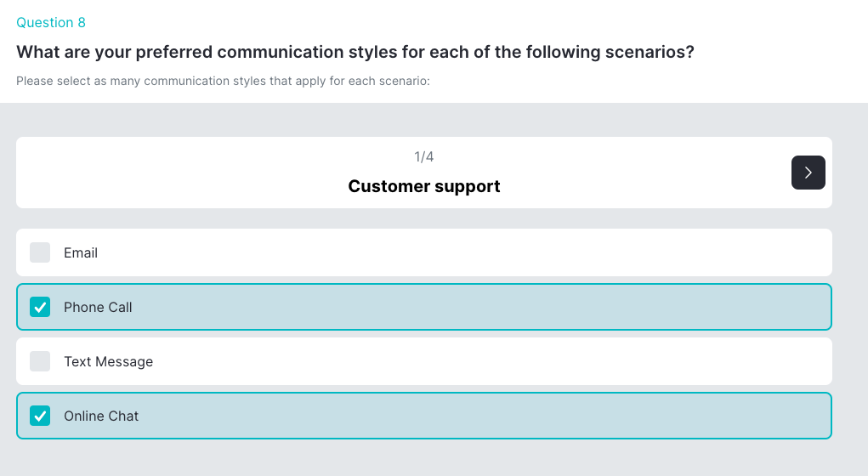Select the Text Message label text
This screenshot has height=476, width=868.
coord(108,361)
